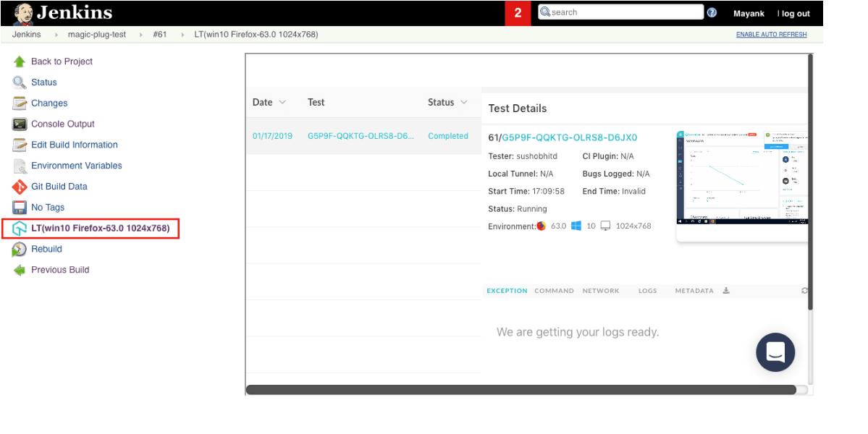This screenshot has width=868, height=434.
Task: Click the log out link
Action: [x=796, y=14]
